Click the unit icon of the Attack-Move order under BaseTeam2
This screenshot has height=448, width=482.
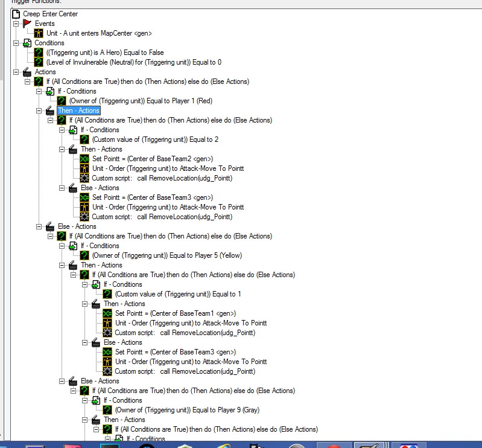[84, 168]
